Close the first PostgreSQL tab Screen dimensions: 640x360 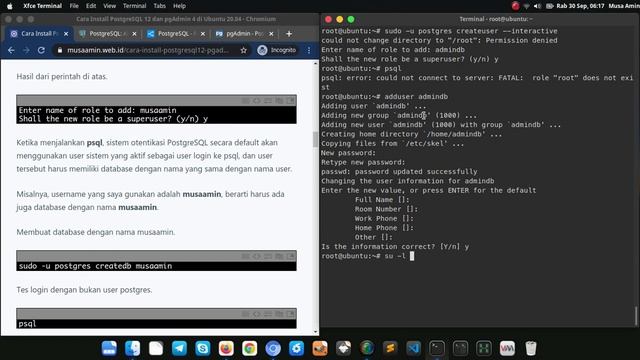(x=134, y=34)
